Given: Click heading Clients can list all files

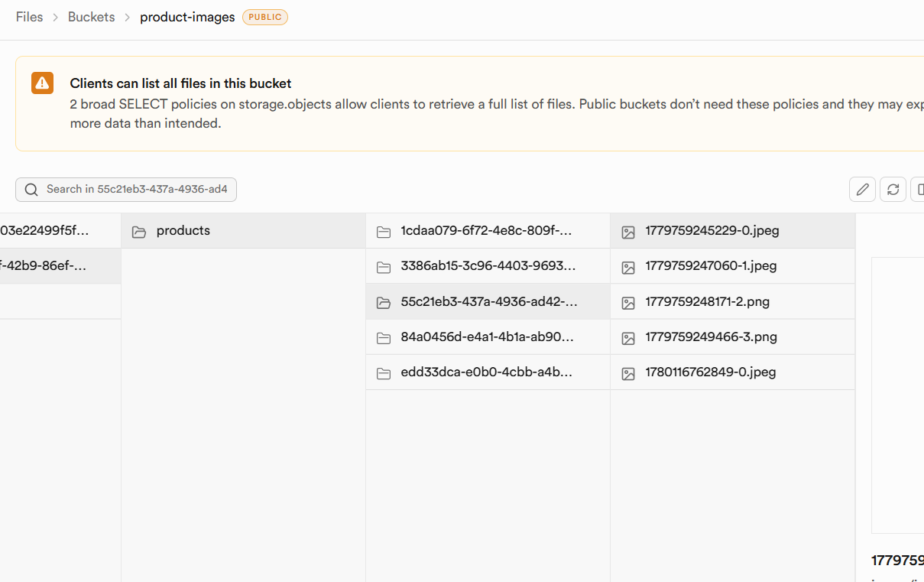Looking at the screenshot, I should pos(180,83).
